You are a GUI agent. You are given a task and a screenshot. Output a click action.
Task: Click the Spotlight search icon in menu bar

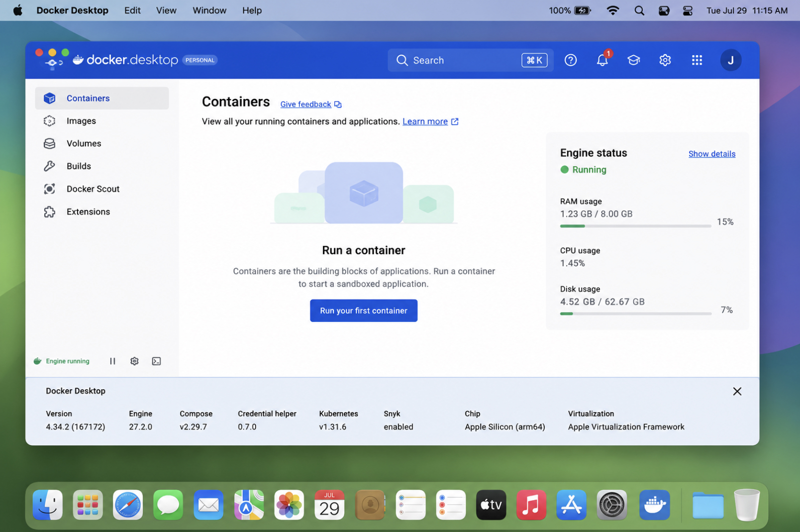(x=639, y=10)
